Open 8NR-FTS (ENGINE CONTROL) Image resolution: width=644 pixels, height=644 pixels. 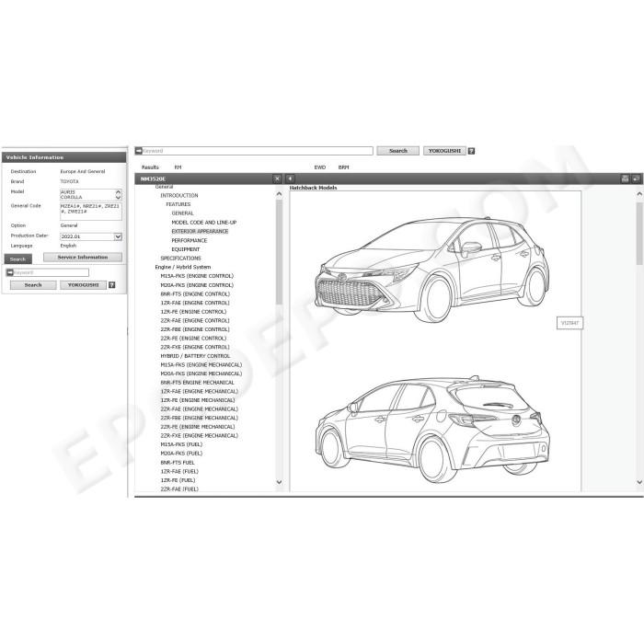pyautogui.click(x=195, y=294)
